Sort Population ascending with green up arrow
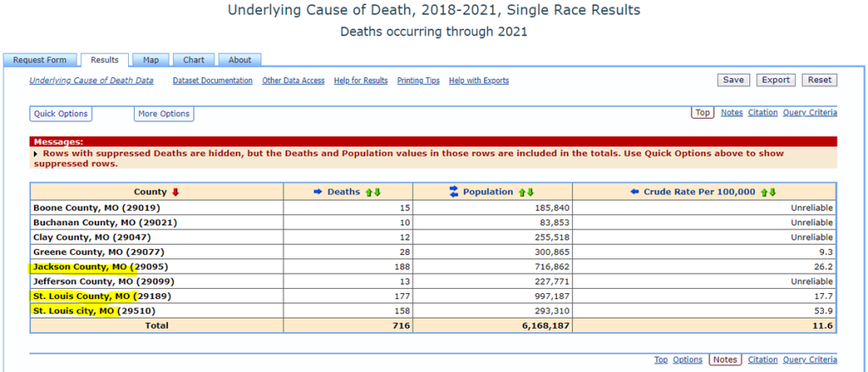The height and width of the screenshot is (372, 868). [522, 192]
